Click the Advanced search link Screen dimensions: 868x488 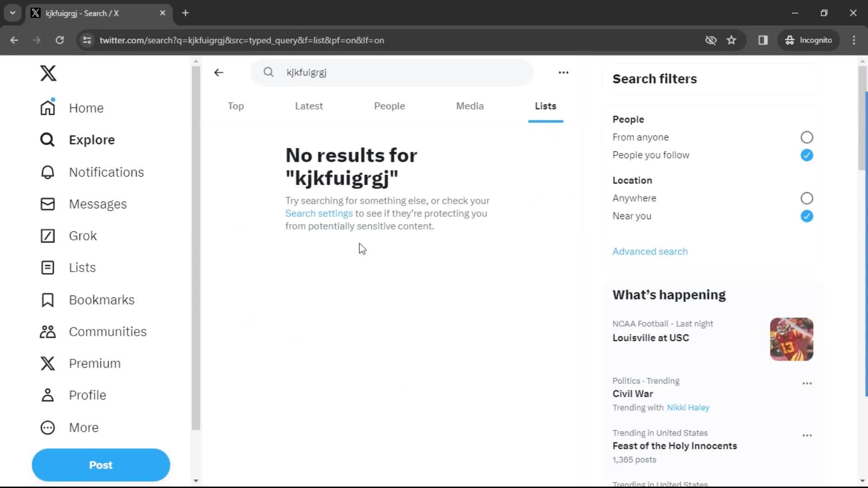click(x=650, y=251)
